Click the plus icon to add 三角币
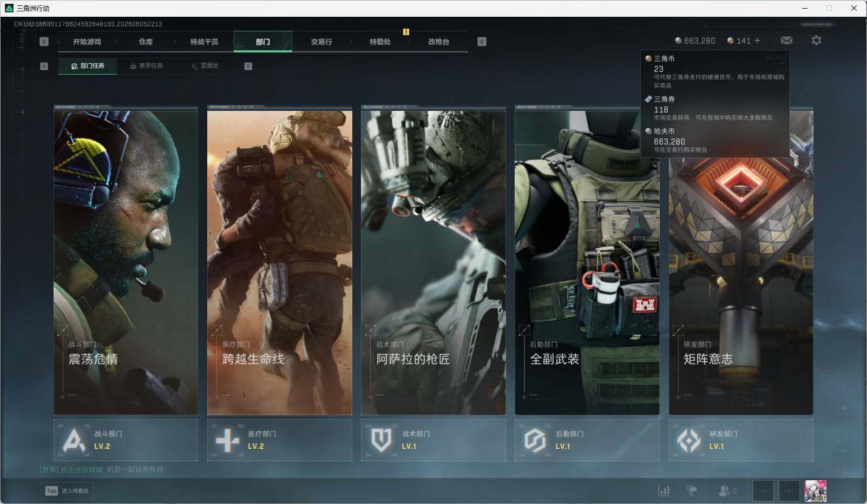 coord(757,41)
